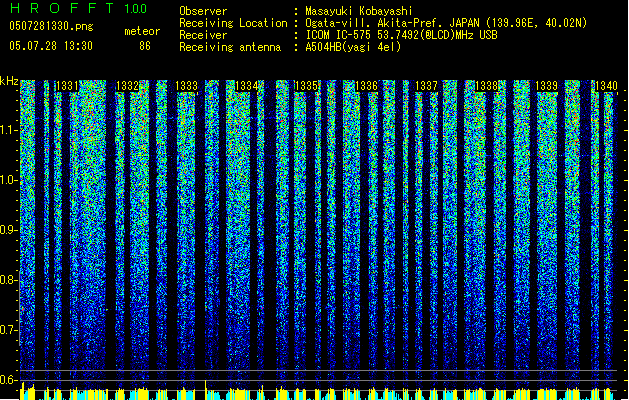Click the A504HB(yagi 4el) antenna text
This screenshot has width=629, height=400.
[x=353, y=47]
